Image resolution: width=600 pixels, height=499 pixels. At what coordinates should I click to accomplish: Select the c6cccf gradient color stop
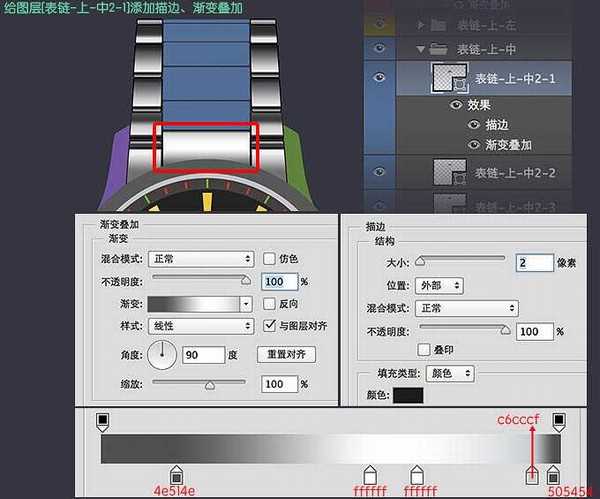[x=533, y=474]
